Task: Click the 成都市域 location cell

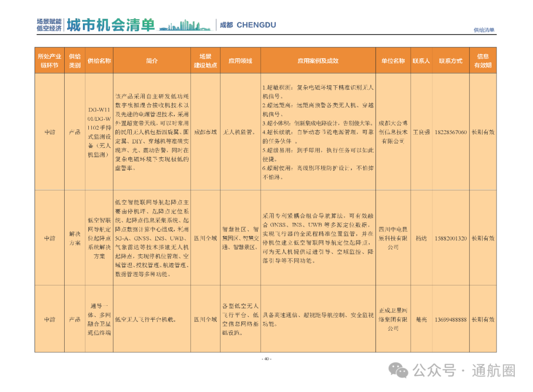Action: [205, 132]
